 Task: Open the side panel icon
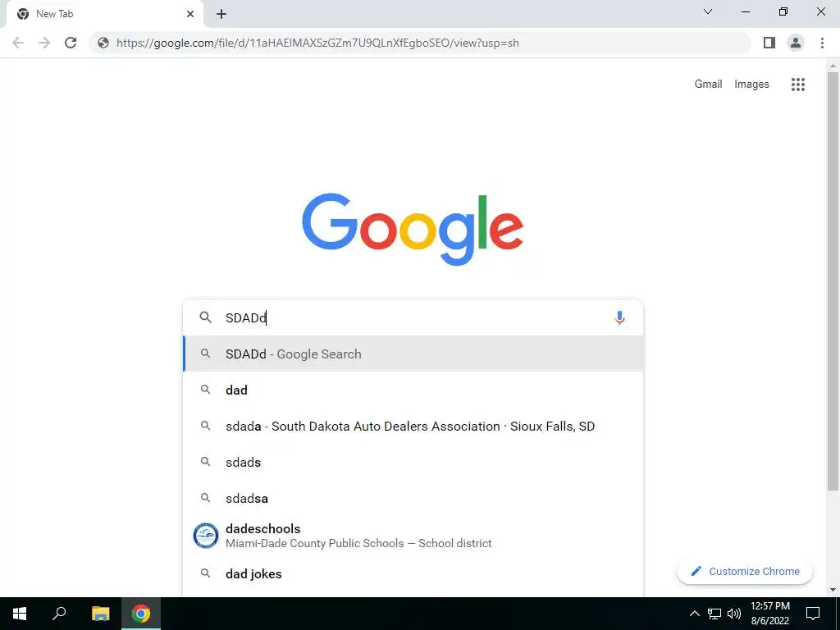[769, 43]
